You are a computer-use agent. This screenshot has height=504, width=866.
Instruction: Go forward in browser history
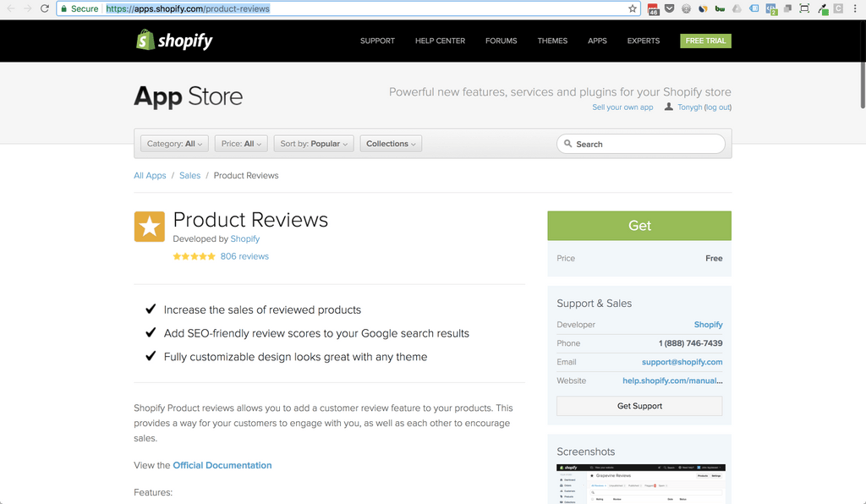[28, 8]
